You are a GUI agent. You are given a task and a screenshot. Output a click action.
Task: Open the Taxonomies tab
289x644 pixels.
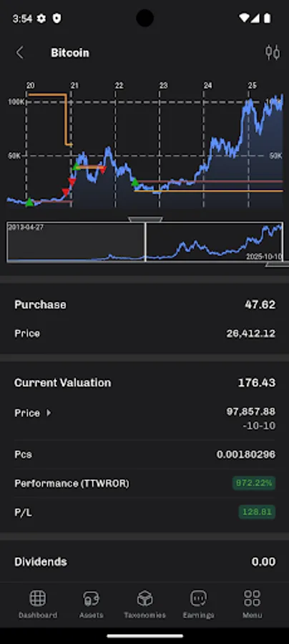145,604
